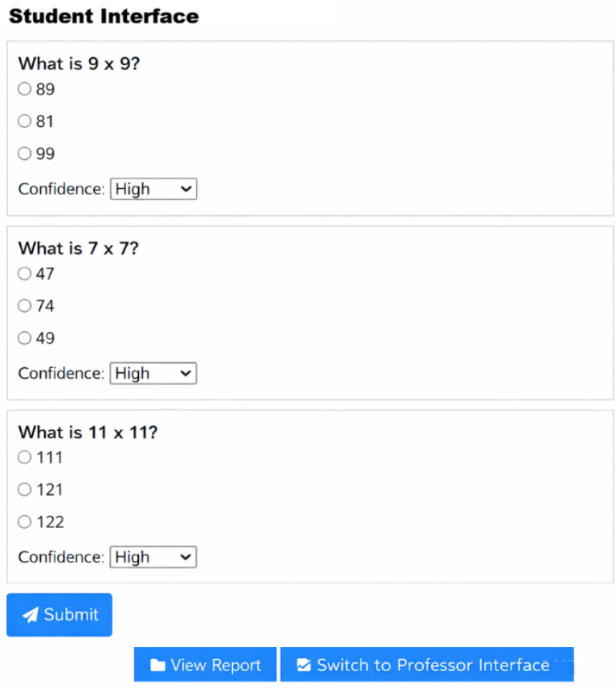Choose the 47 radio option
Screen dimensions: 616x688
(25, 274)
